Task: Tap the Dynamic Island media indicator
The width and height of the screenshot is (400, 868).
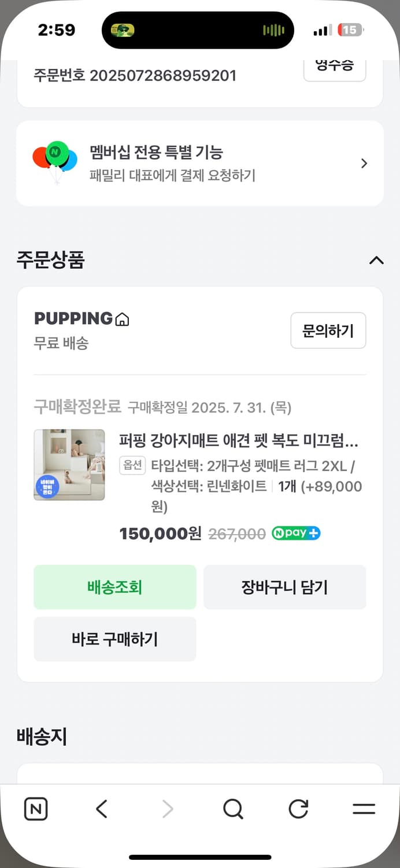Action: (x=199, y=30)
